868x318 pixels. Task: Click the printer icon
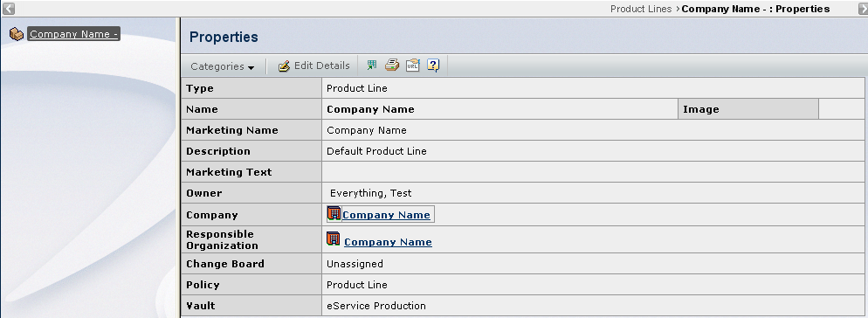coord(392,66)
